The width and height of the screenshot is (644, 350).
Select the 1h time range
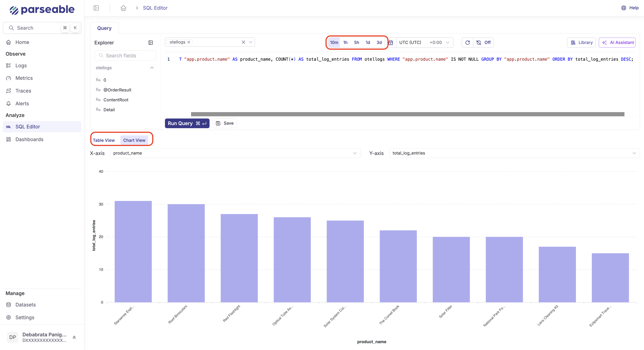[x=345, y=42]
